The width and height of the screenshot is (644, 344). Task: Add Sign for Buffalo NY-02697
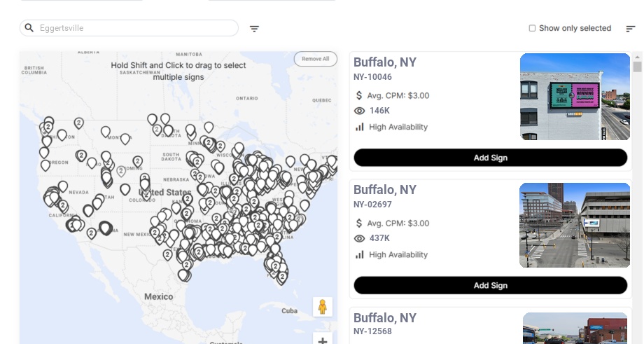point(490,285)
